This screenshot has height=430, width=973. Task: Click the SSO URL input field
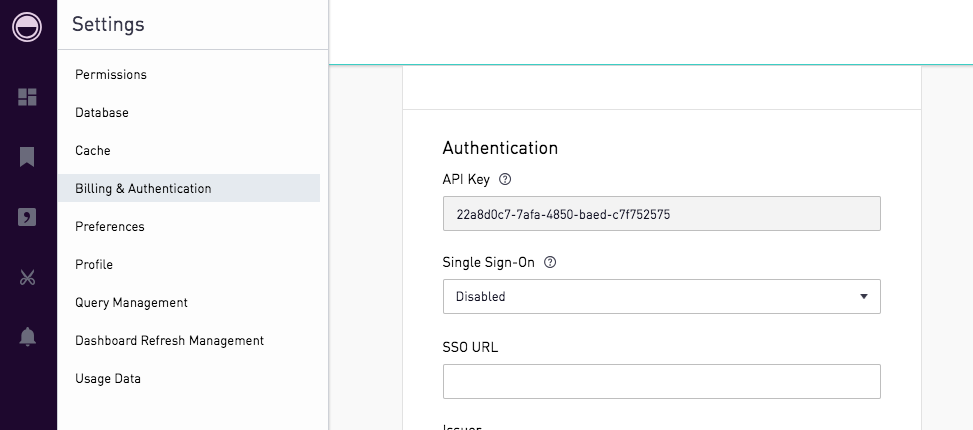[x=661, y=381]
